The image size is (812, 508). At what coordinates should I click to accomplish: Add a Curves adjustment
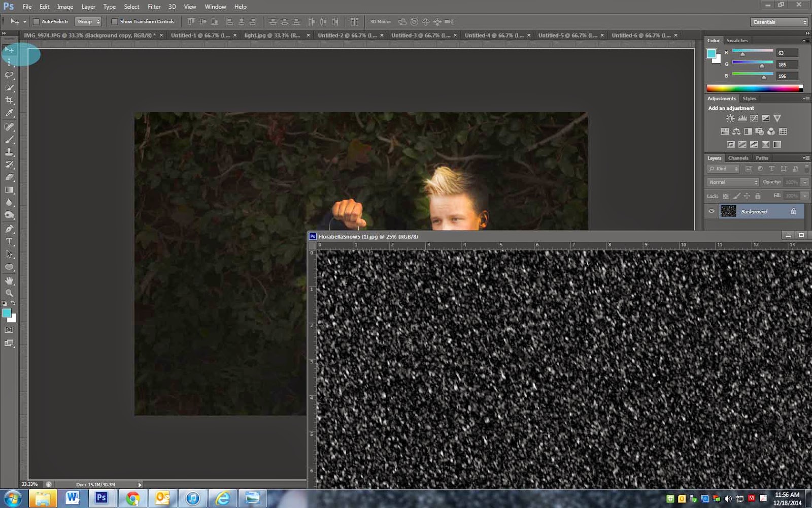tap(754, 118)
